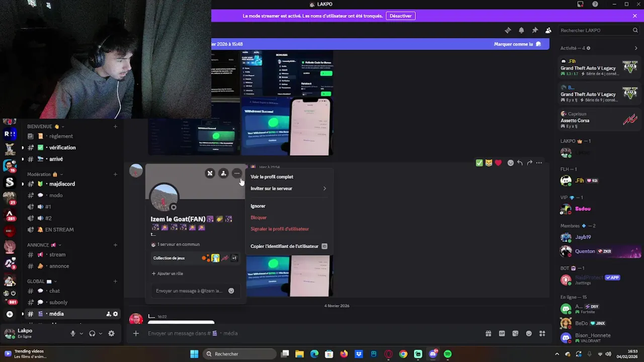Image resolution: width=644 pixels, height=362 pixels.
Task: Toggle headphones deafen
Action: (92, 333)
